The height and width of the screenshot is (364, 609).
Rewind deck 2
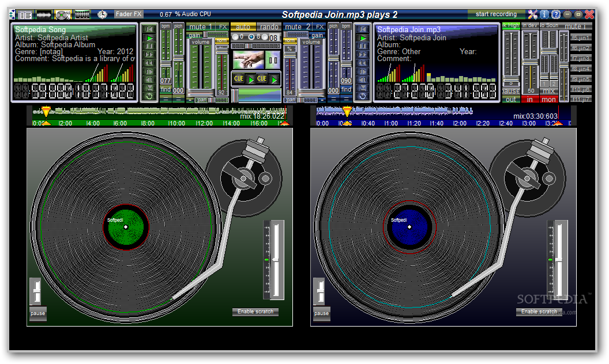tap(363, 63)
